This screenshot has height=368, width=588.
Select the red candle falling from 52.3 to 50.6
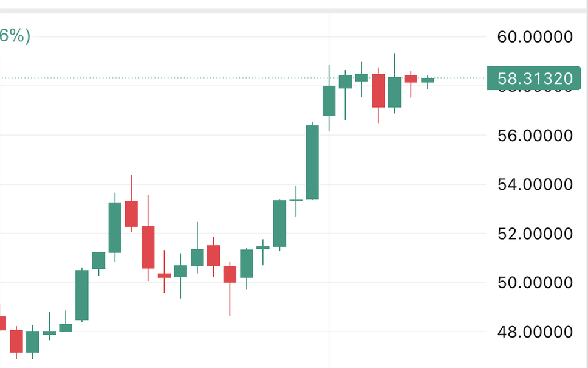pos(148,247)
